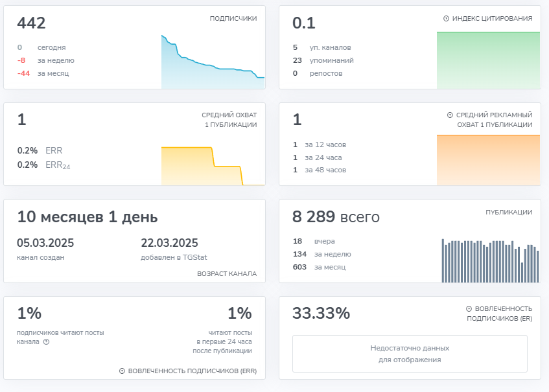The image size is (549, 392).
Task: Click the 442 subscribers count
Action: point(31,23)
